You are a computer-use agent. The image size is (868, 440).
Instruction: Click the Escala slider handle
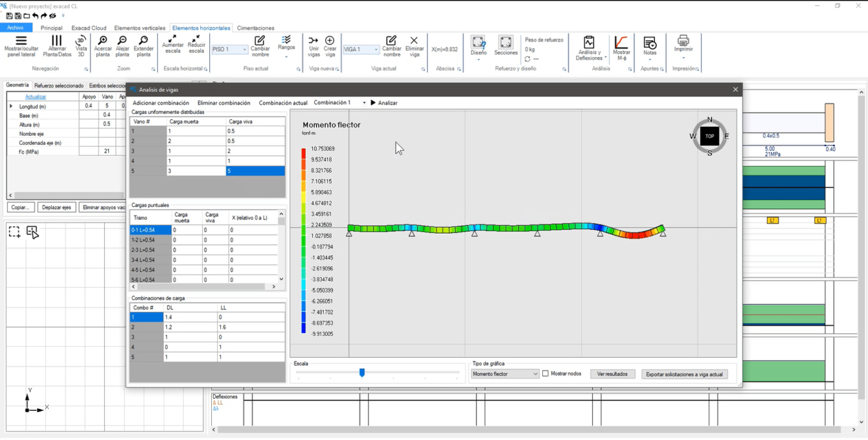coord(362,373)
